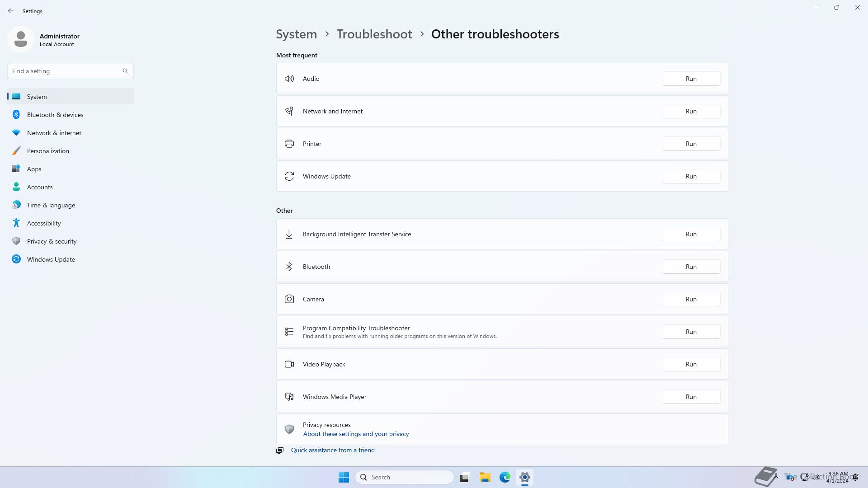Screen dimensions: 868x488
Task: Click the Windows Start button
Action: [344, 477]
